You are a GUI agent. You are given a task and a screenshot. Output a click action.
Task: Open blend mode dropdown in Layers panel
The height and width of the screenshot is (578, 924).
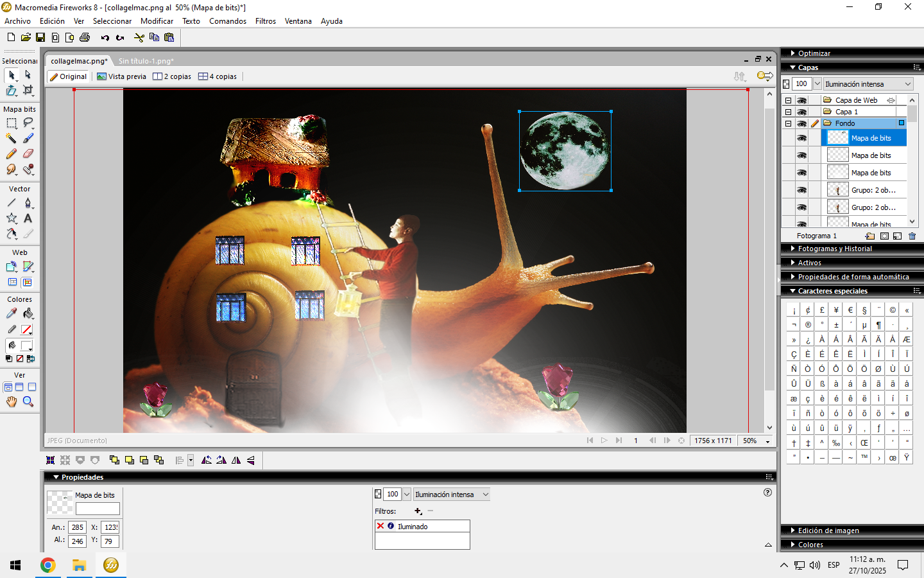click(868, 84)
